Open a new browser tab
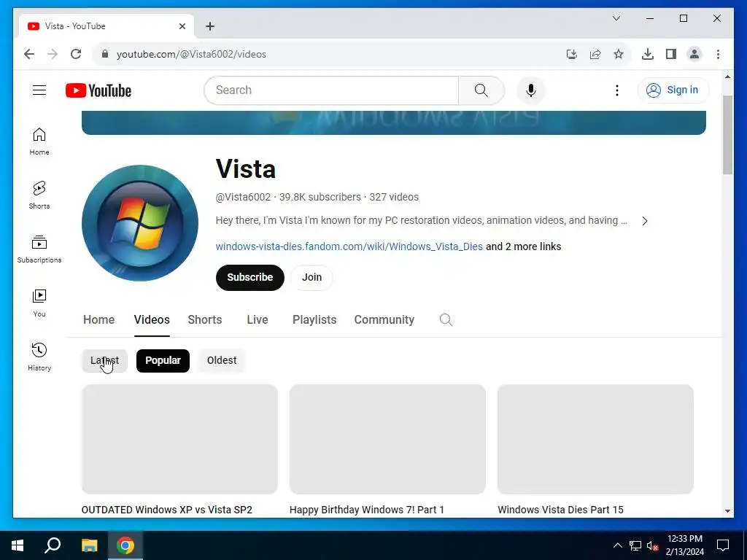Screen dimensions: 747x560 [x=210, y=26]
